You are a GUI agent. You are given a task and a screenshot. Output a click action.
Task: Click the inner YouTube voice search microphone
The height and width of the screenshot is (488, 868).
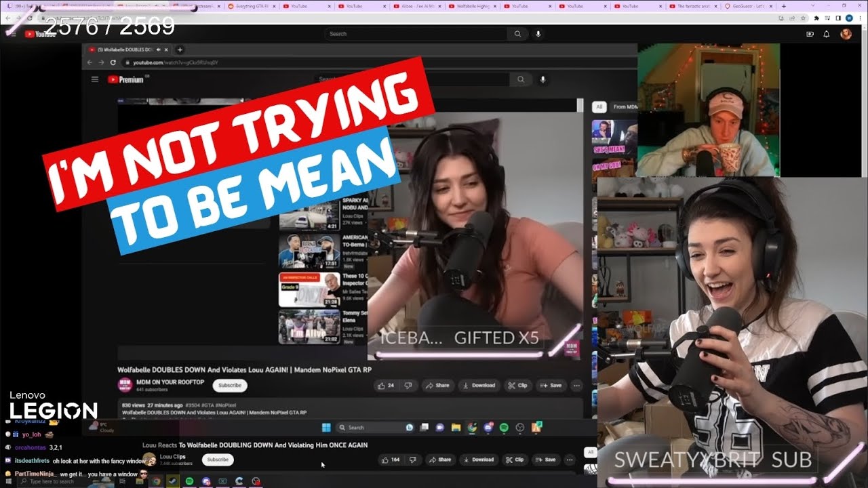[x=542, y=79]
